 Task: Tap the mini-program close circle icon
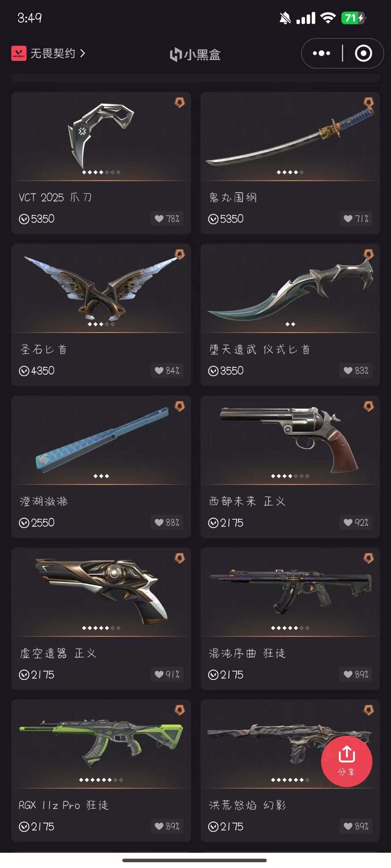point(363,53)
